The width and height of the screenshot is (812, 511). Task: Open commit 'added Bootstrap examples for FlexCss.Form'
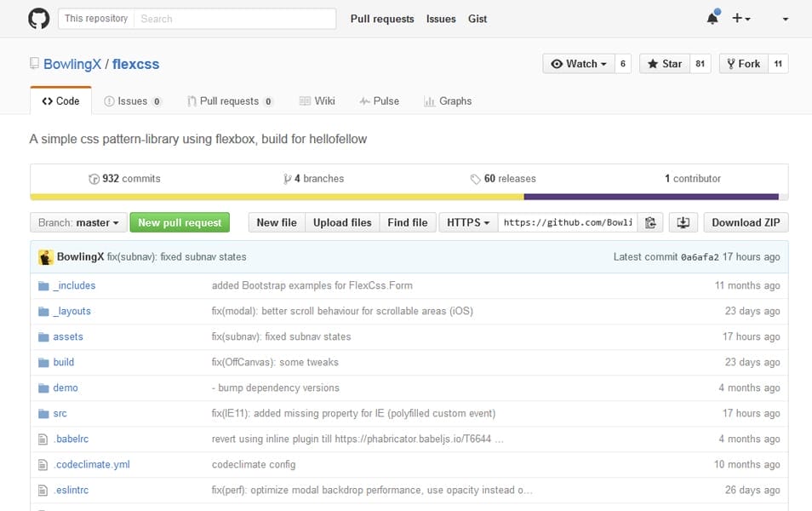click(312, 285)
